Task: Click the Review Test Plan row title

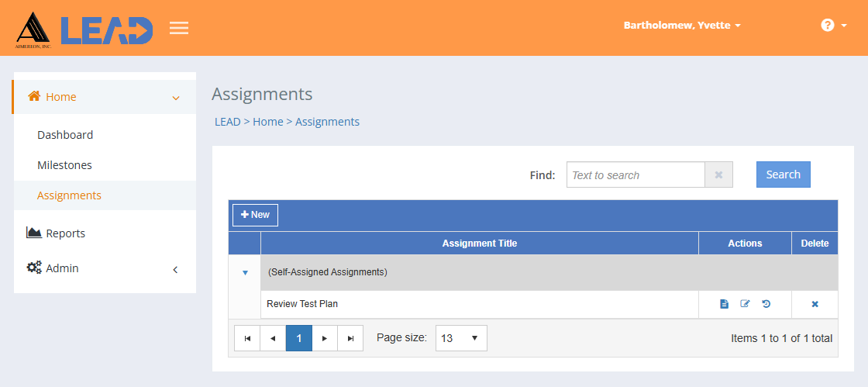Action: [x=302, y=303]
